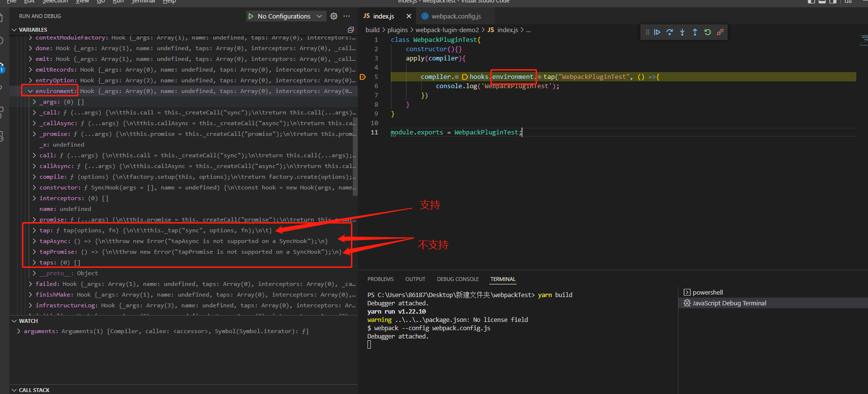868x394 pixels.
Task: Expand the infrastructureLog hook variable
Action: (30, 305)
